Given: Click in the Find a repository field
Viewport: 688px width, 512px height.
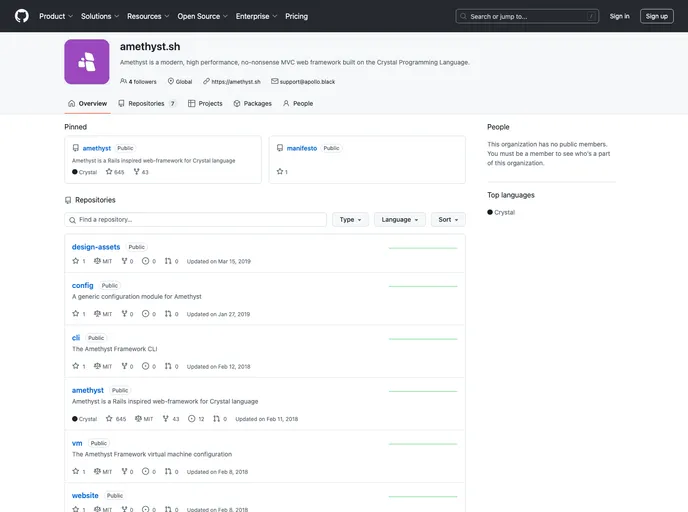Looking at the screenshot, I should pyautogui.click(x=196, y=219).
